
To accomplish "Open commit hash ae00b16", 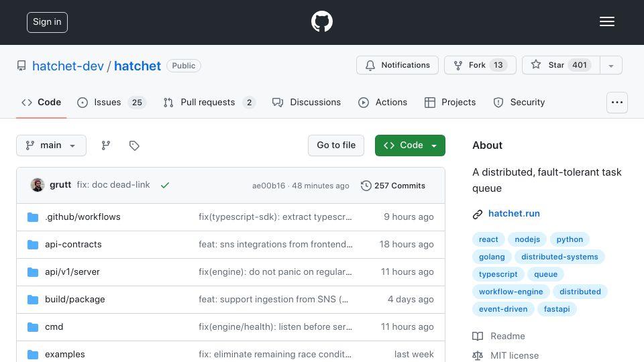I will 268,186.
